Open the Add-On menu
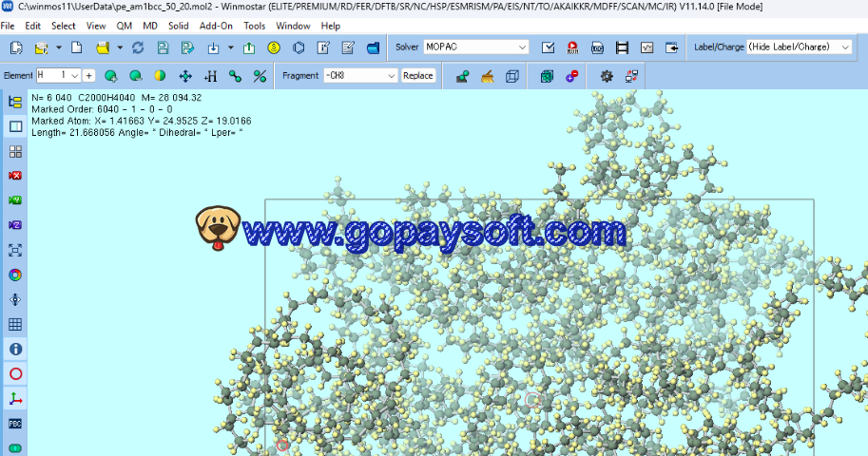The height and width of the screenshot is (456, 868). pyautogui.click(x=216, y=26)
